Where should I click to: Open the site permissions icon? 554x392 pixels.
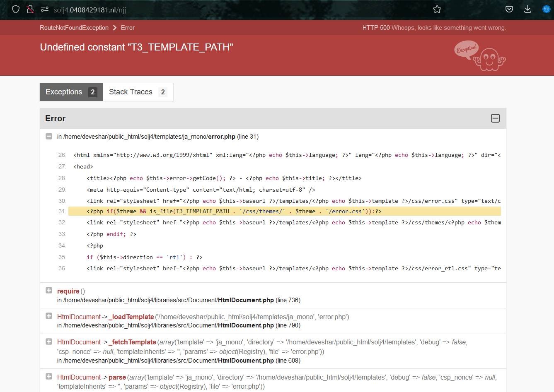[44, 9]
